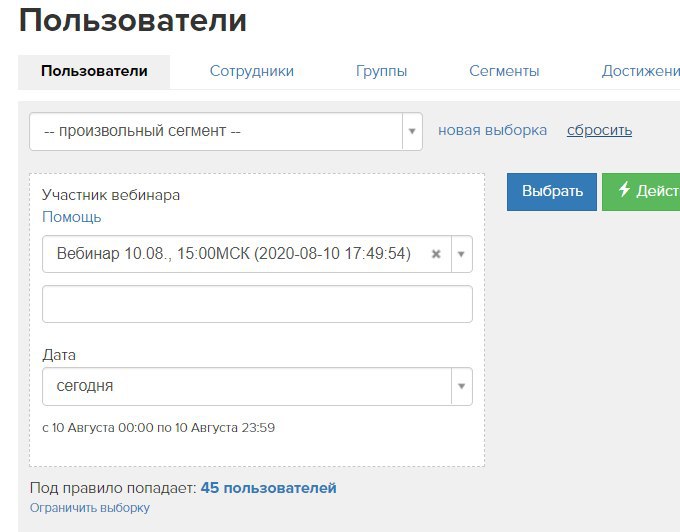Clear the selected webinar with the x icon
Viewport: 680px width, 532px height.
point(436,254)
